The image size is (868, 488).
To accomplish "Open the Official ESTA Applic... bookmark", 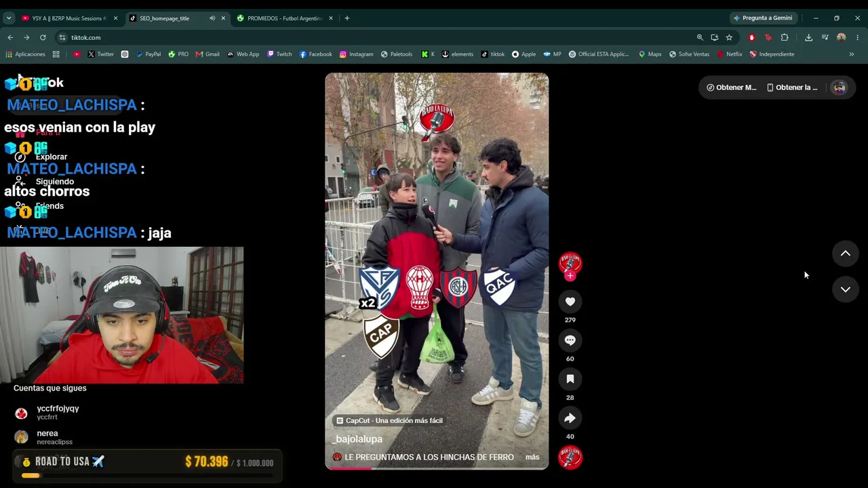I will [599, 54].
